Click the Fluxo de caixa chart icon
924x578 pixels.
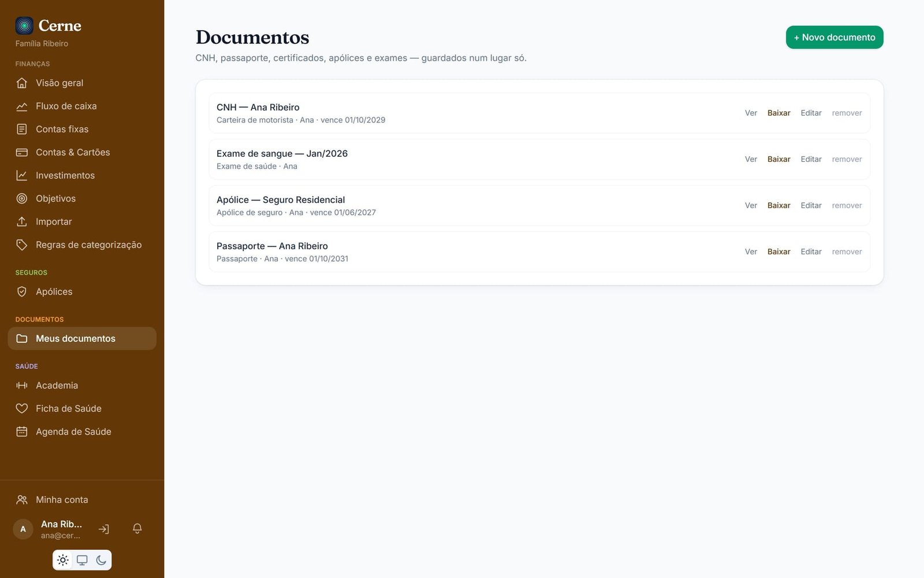(22, 106)
